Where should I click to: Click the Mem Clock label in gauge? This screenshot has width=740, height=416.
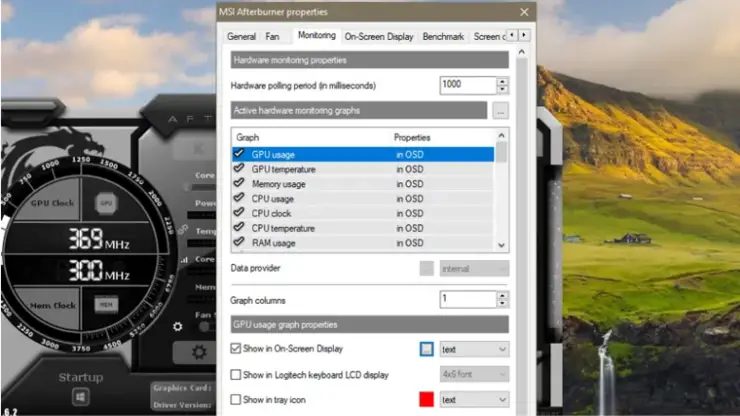click(x=52, y=306)
